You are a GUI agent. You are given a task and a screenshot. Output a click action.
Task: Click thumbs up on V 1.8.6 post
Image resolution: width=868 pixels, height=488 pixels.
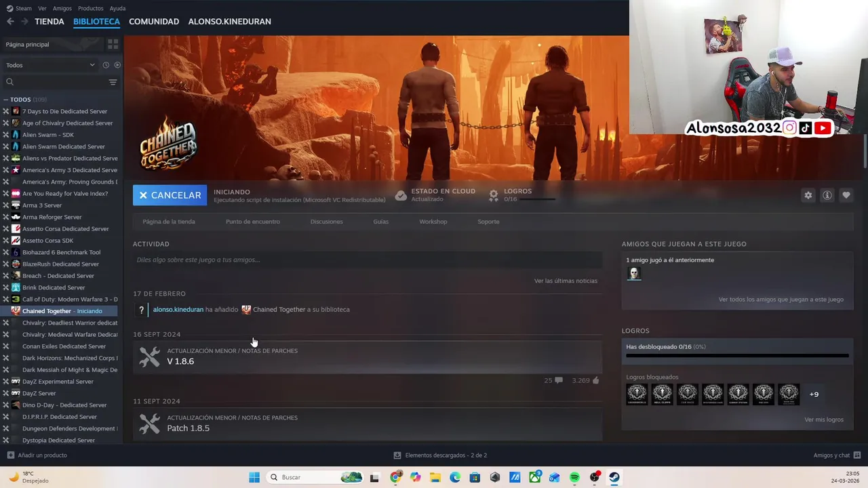click(595, 380)
